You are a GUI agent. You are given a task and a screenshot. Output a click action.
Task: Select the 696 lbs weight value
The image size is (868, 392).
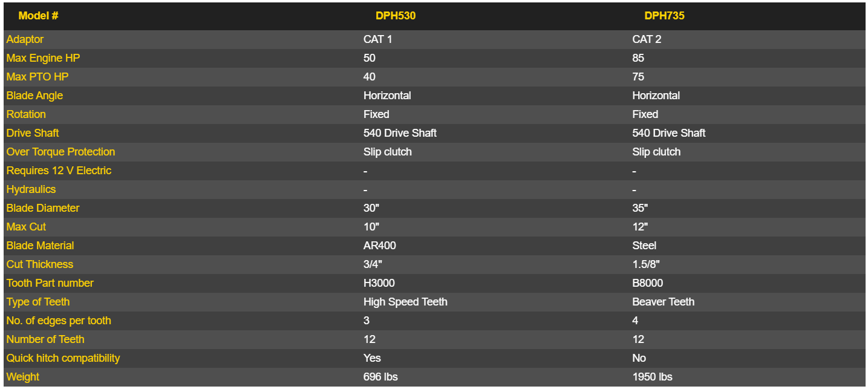(x=380, y=377)
